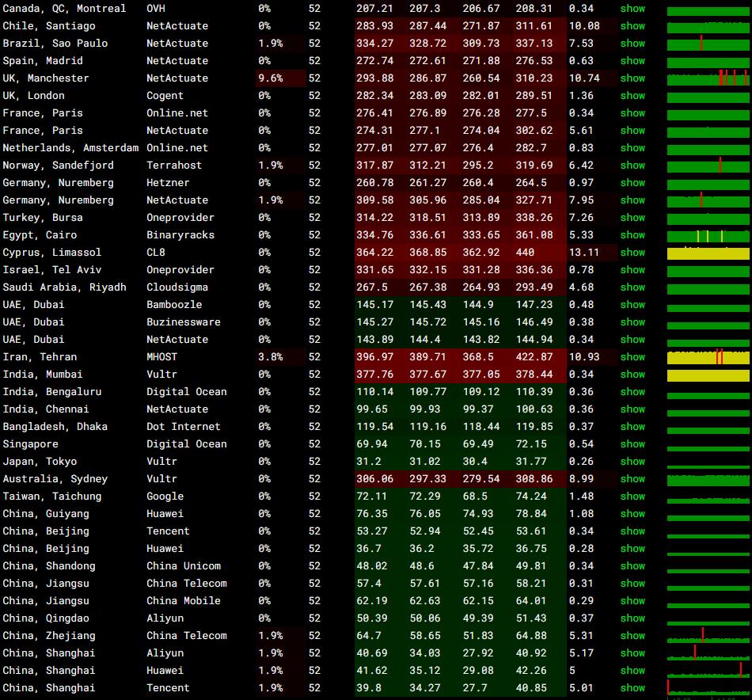Open show for Egypt, Cairo Binaryracks
The height and width of the screenshot is (700, 752).
pos(632,235)
